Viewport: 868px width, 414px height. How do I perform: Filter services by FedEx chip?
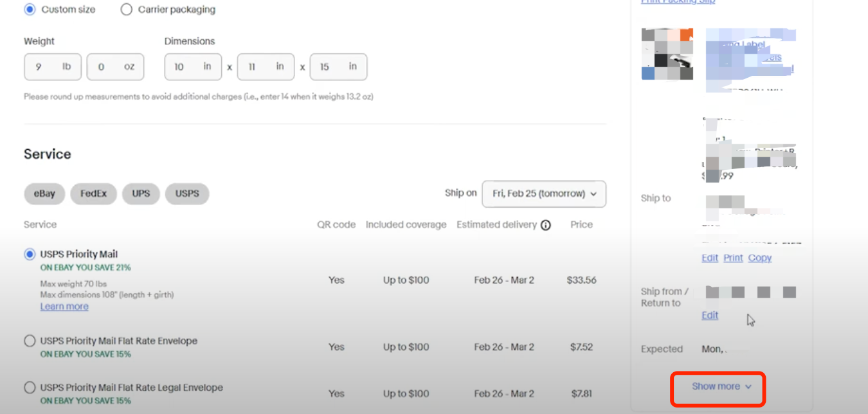coord(93,194)
